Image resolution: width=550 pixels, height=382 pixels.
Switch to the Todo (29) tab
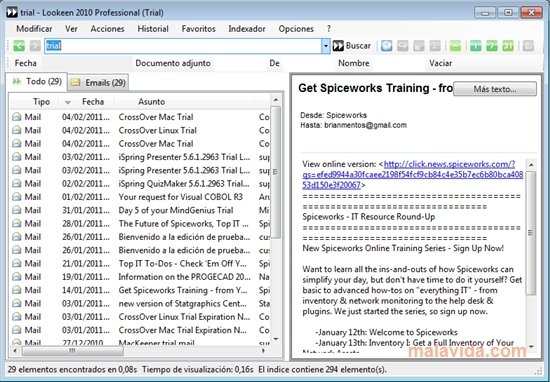37,82
